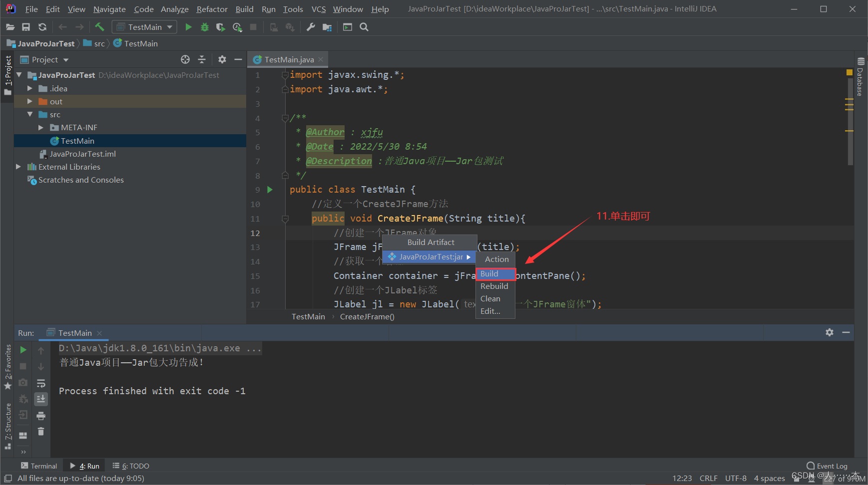The image size is (868, 485).
Task: Change file encoding UTF-8 in status bar
Action: click(736, 479)
